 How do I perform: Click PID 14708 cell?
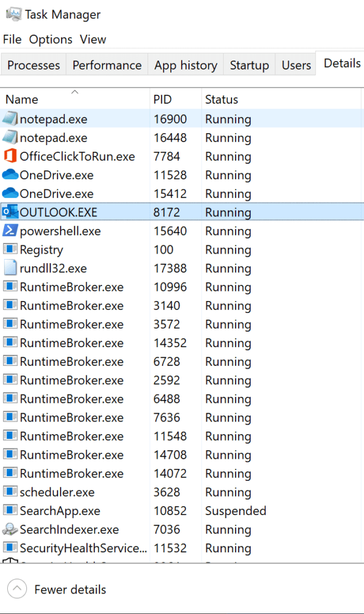170,455
